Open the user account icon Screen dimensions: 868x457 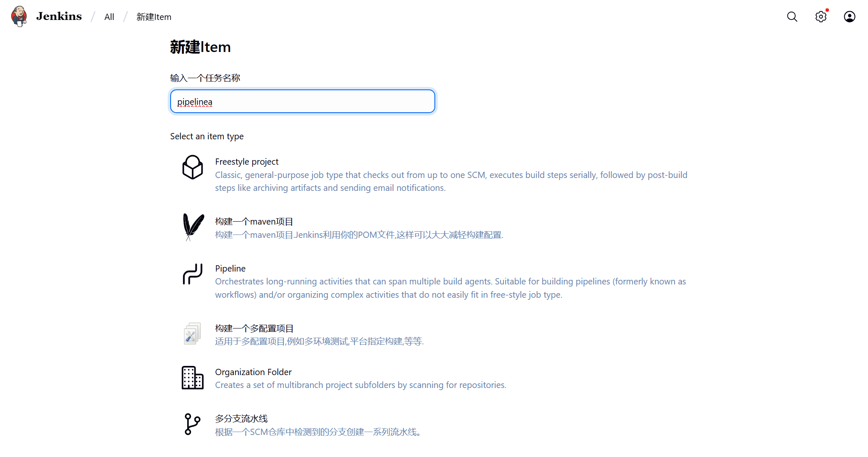[849, 17]
